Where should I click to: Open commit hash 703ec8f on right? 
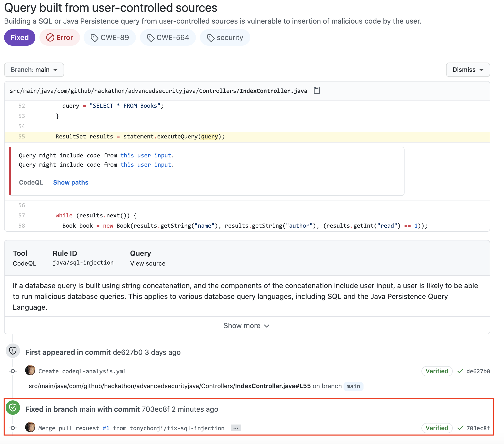[478, 428]
